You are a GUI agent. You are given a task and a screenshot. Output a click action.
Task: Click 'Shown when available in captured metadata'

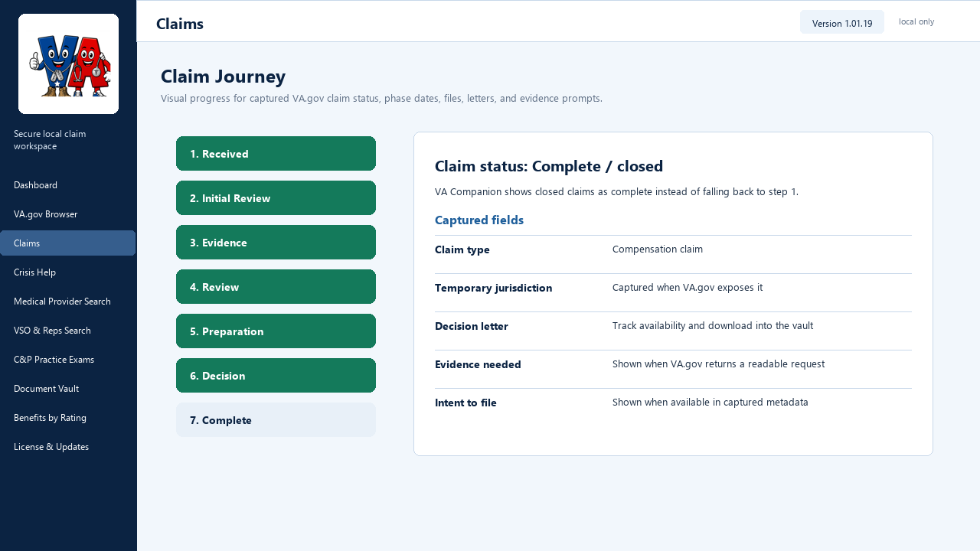point(710,403)
